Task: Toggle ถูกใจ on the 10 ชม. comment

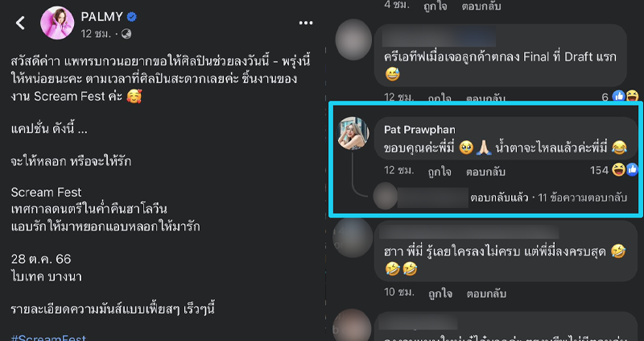Action: click(x=440, y=293)
